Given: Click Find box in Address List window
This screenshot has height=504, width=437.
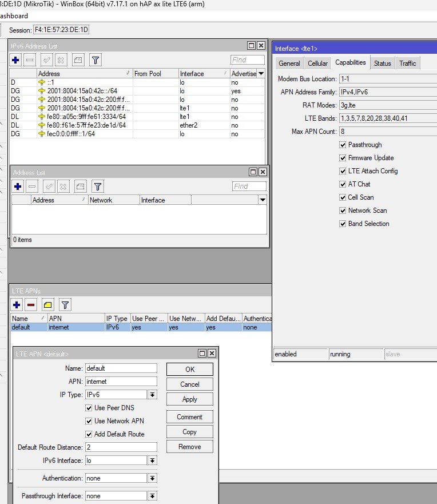Looking at the screenshot, I should (249, 186).
